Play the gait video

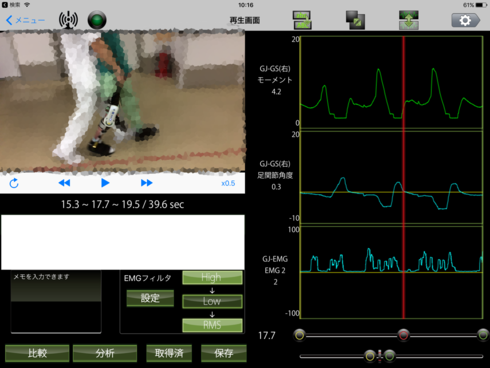pyautogui.click(x=105, y=183)
